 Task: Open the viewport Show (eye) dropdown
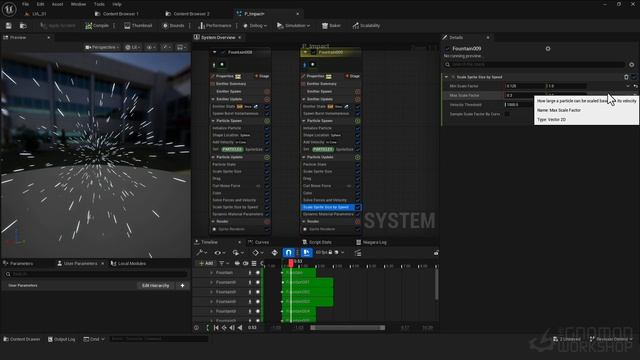[151, 47]
